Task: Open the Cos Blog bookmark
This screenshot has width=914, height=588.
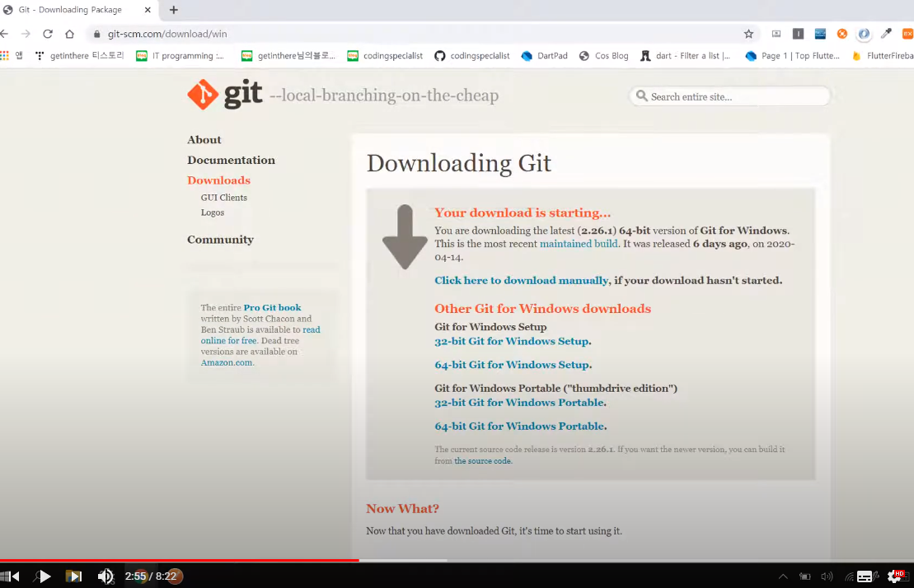Action: (603, 55)
